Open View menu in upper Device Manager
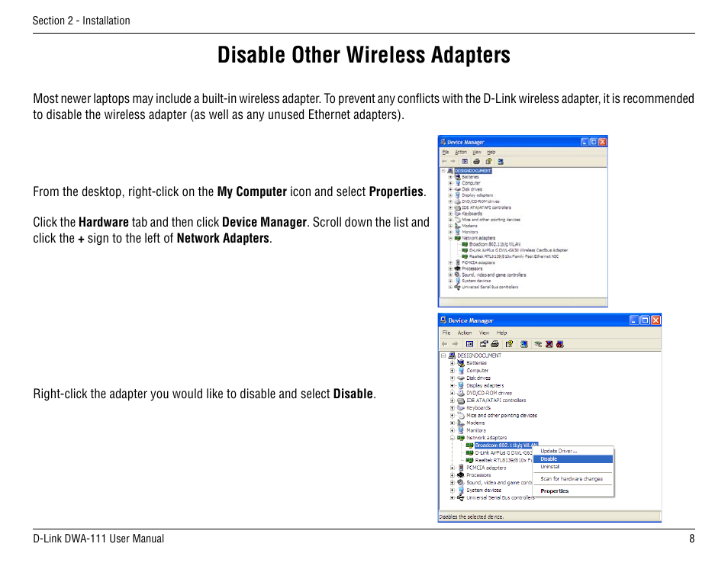Image resolution: width=728 pixels, height=563 pixels. point(477,153)
